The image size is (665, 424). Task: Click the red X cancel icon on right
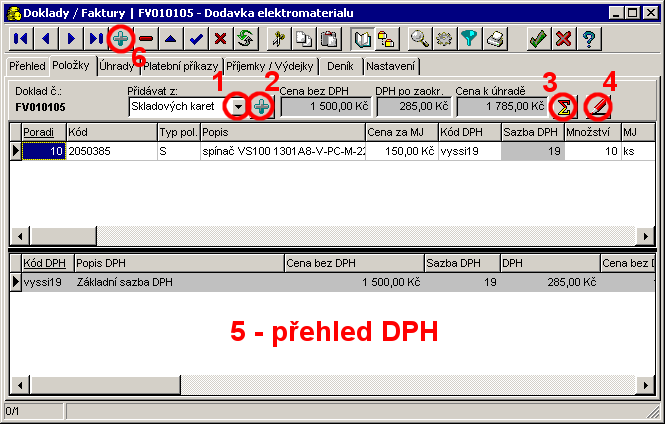click(x=564, y=39)
